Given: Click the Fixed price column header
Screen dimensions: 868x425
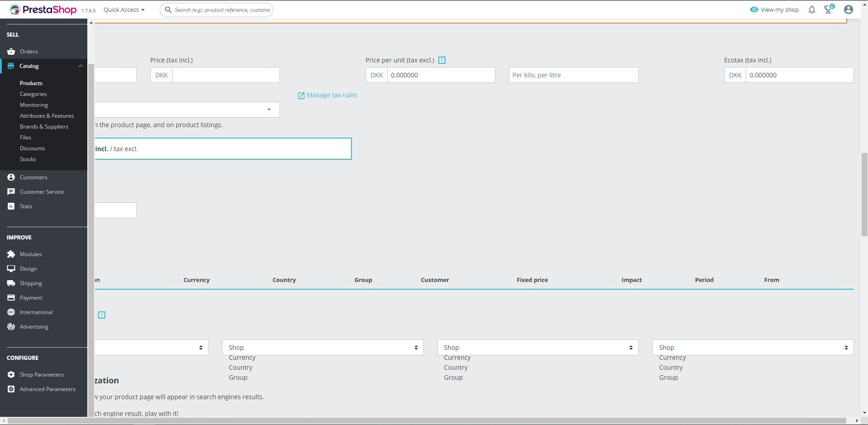Looking at the screenshot, I should coord(532,280).
